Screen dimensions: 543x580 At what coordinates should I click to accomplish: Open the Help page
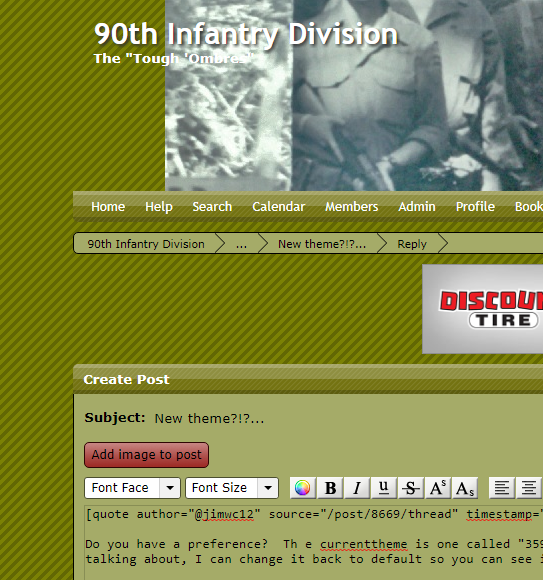pyautogui.click(x=159, y=206)
